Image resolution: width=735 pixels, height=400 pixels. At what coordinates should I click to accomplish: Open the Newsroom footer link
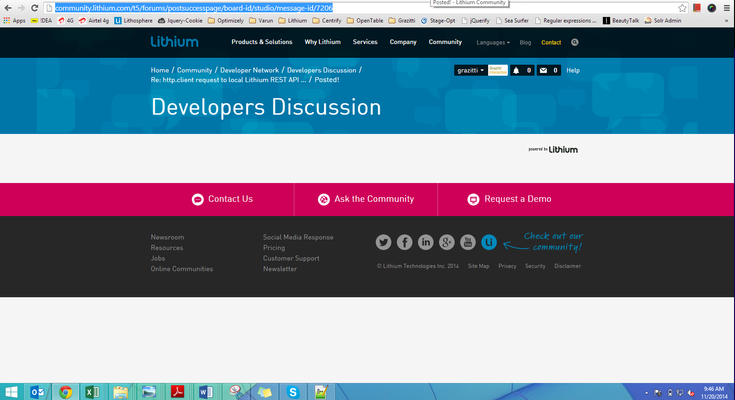[x=167, y=237]
